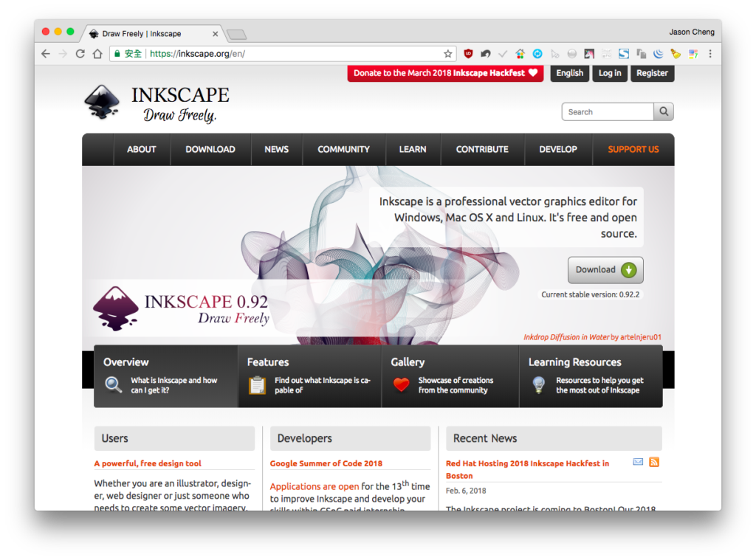
Task: Click the Register button
Action: pyautogui.click(x=652, y=73)
